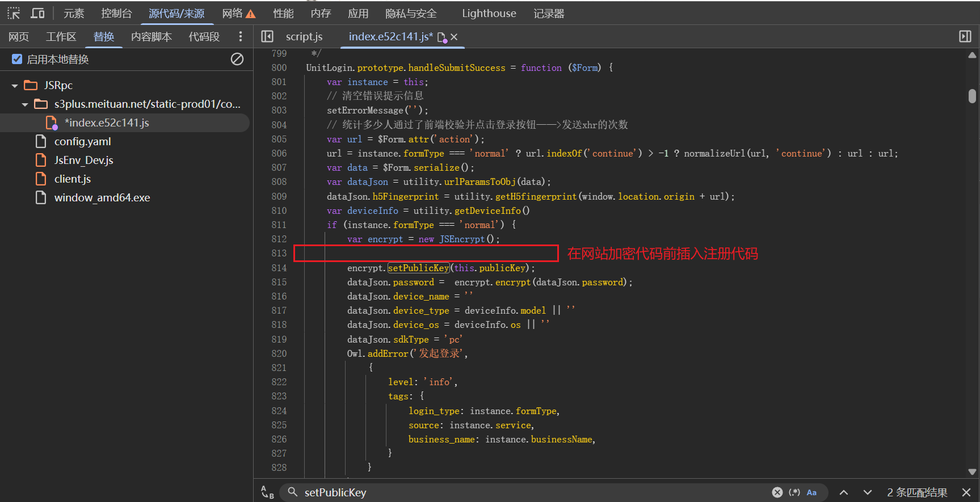Clear the search input text
The width and height of the screenshot is (980, 502).
777,492
